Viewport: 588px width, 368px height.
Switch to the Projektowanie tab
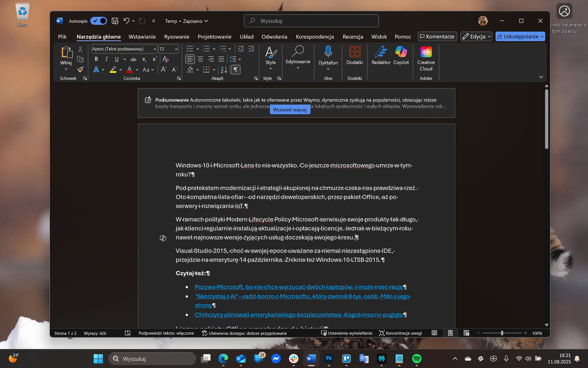[x=214, y=37]
